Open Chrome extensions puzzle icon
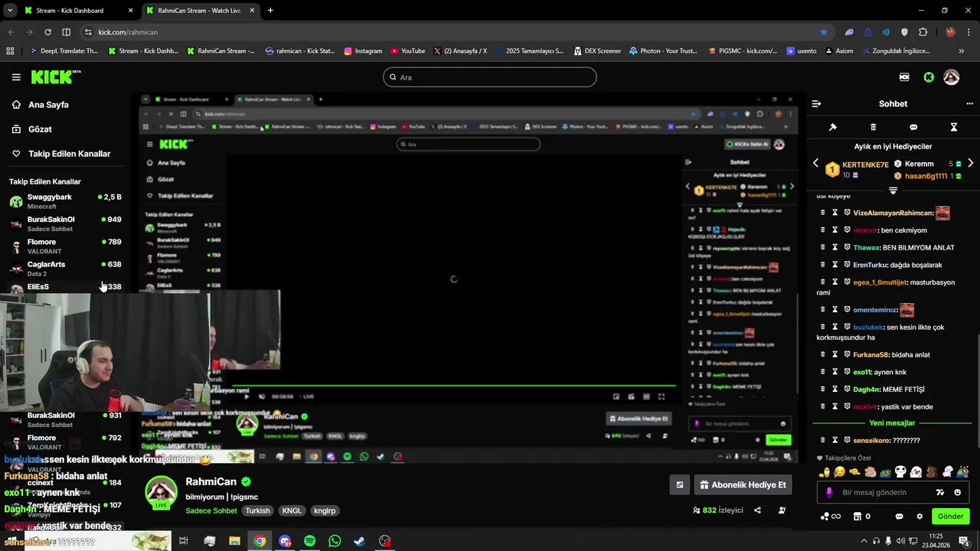The width and height of the screenshot is (980, 551). coord(923,32)
